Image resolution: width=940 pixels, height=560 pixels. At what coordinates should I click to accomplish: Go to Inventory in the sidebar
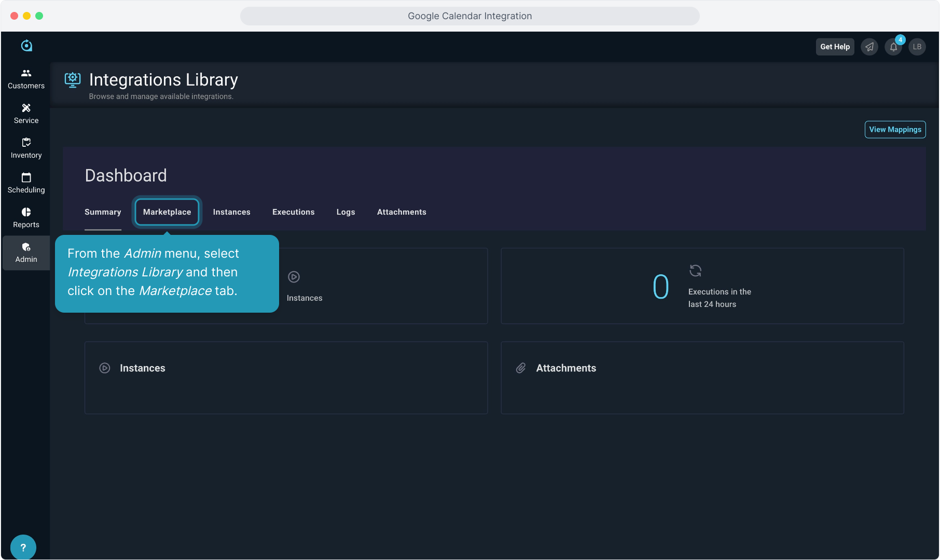[x=26, y=148]
